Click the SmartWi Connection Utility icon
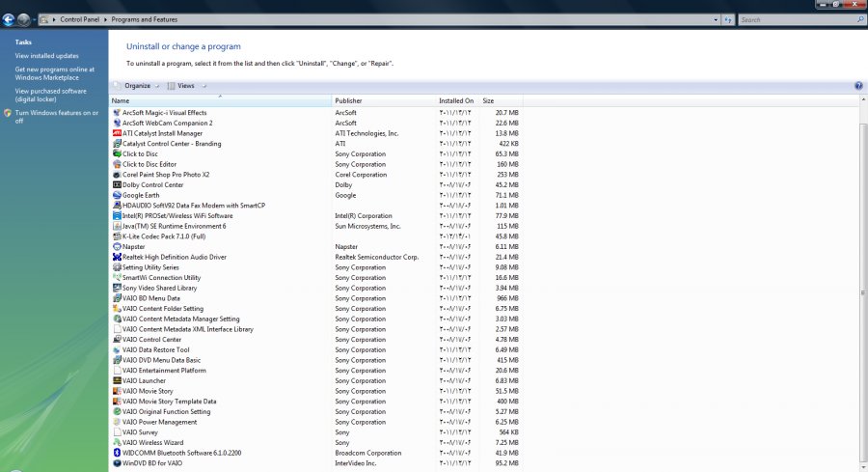Screen dimensions: 868x472 pos(117,278)
